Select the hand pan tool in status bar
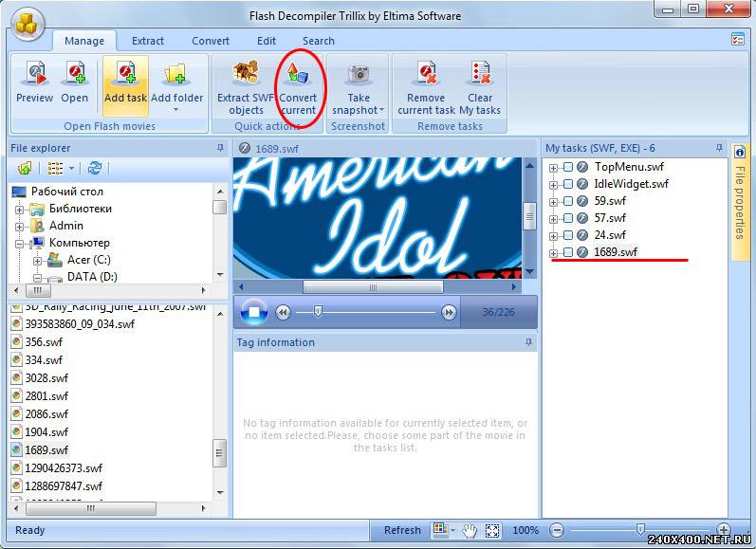This screenshot has height=549, width=756. click(x=470, y=531)
